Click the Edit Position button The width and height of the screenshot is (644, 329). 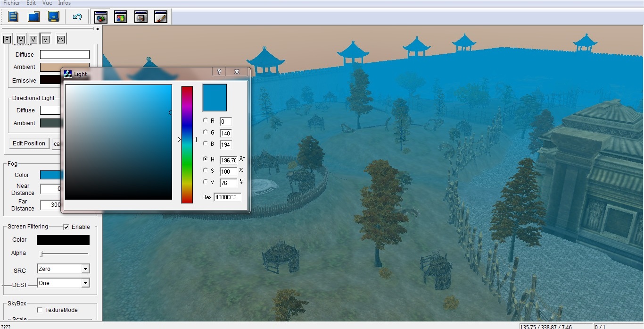pos(29,143)
